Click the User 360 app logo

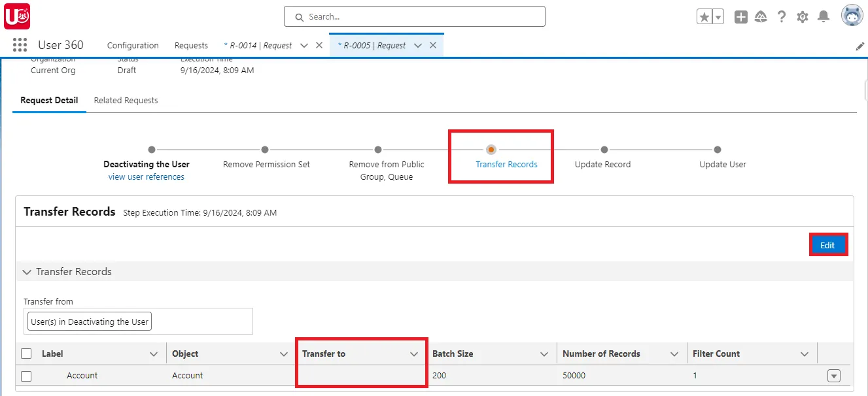(x=16, y=16)
